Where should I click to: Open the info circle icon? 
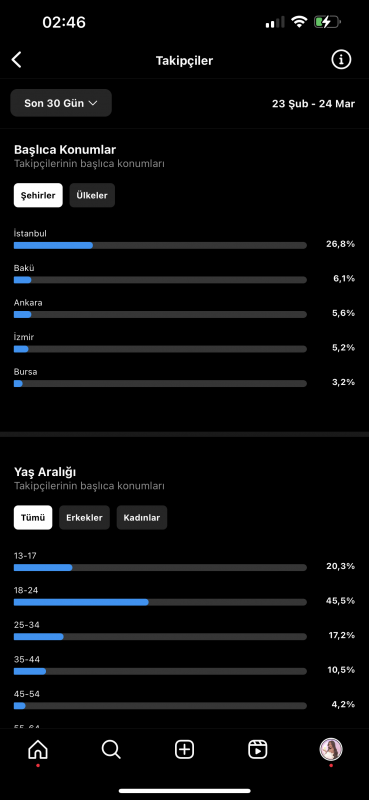click(x=341, y=60)
